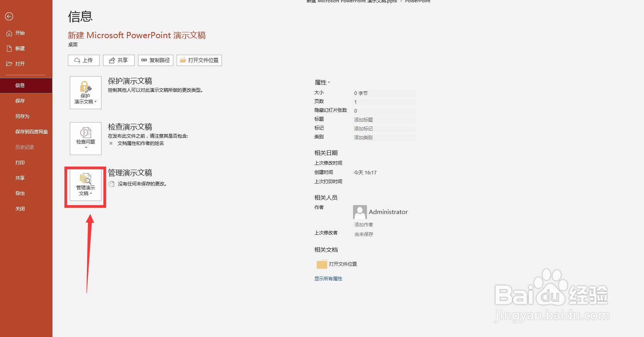Click the 0 字节 size value
This screenshot has width=644, height=337.
pyautogui.click(x=361, y=93)
